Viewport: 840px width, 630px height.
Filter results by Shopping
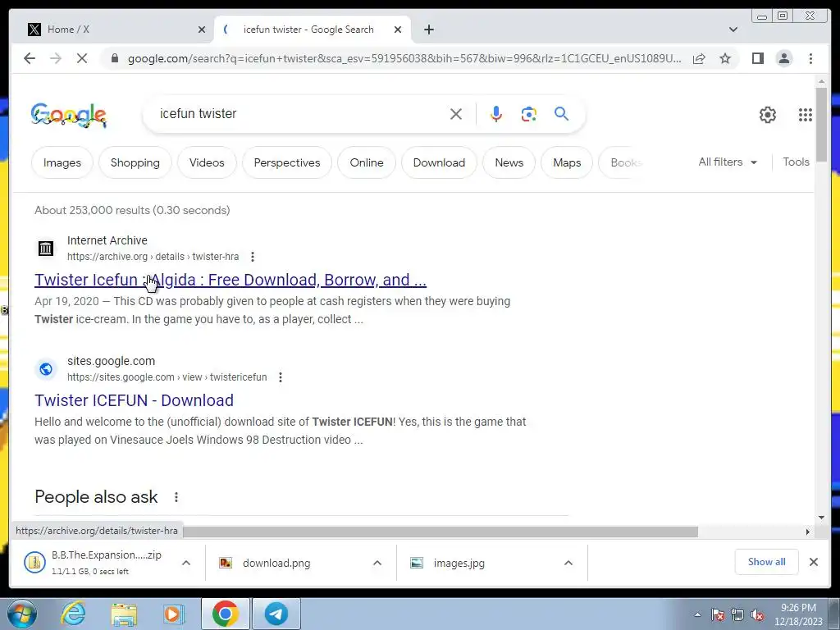[135, 162]
